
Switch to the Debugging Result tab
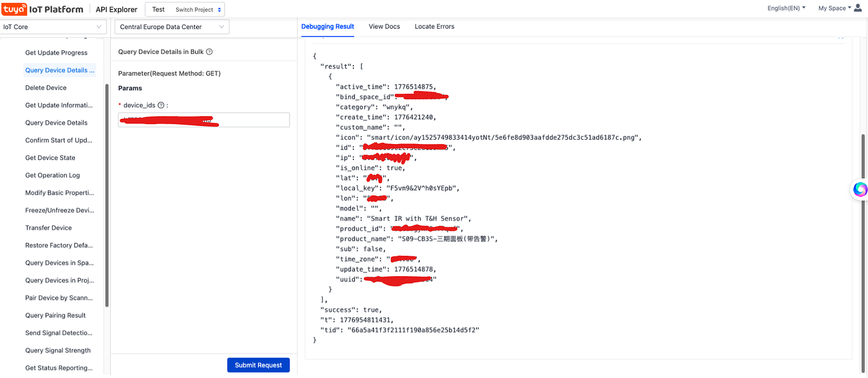327,27
